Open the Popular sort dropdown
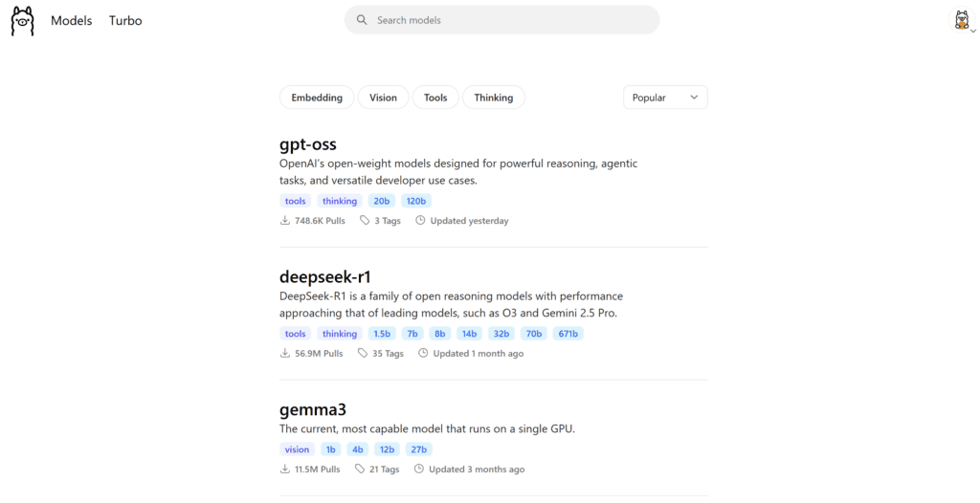The width and height of the screenshot is (980, 503). (x=665, y=98)
